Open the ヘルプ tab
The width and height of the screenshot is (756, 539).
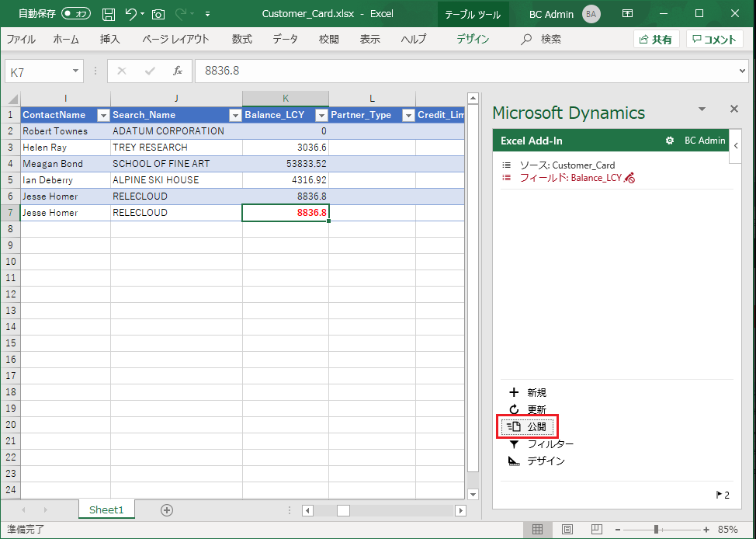[414, 39]
